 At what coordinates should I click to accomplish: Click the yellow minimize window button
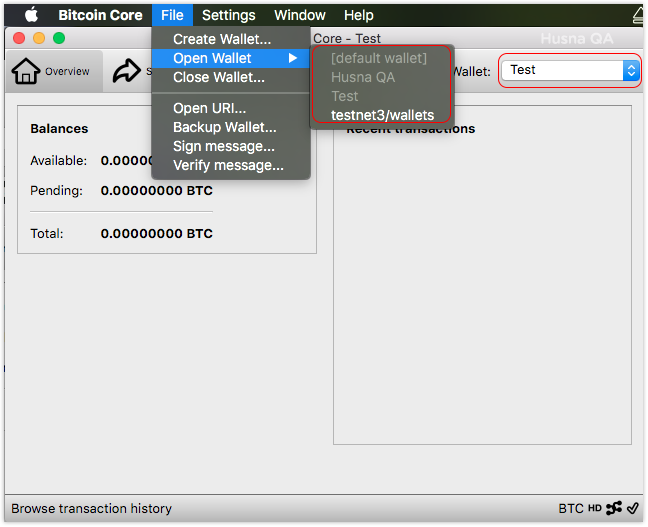[39, 38]
